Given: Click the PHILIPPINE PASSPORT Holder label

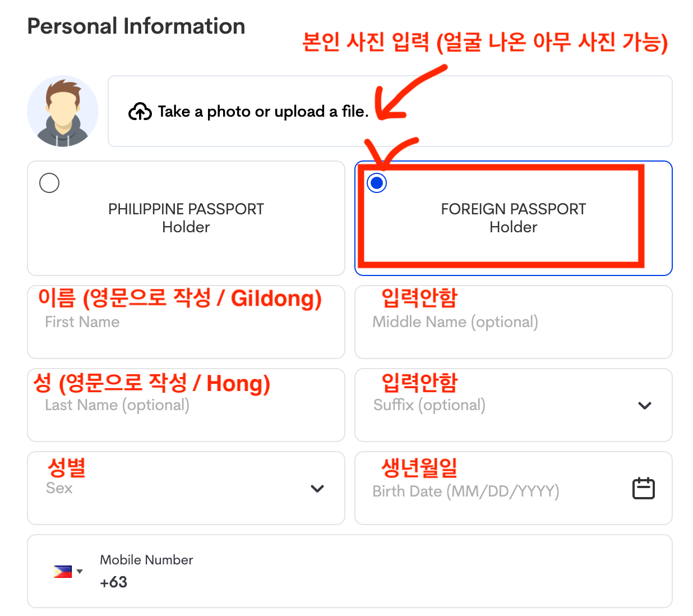Looking at the screenshot, I should 186,218.
